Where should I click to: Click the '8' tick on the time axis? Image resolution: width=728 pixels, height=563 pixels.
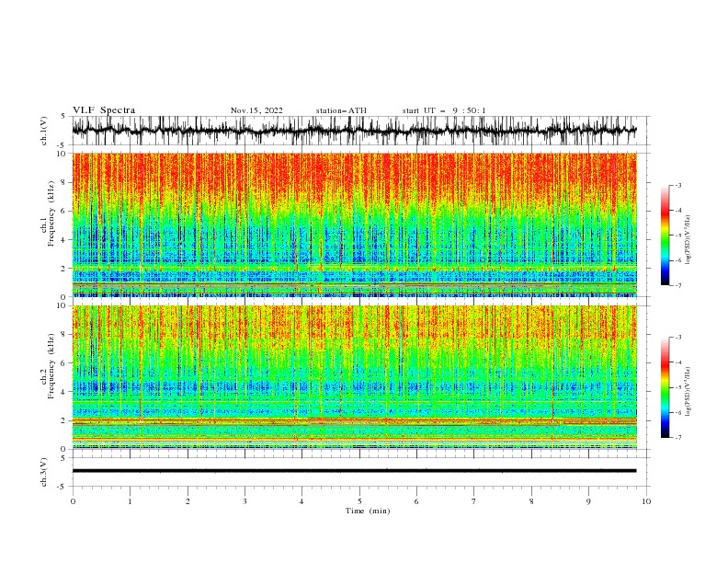pos(531,501)
